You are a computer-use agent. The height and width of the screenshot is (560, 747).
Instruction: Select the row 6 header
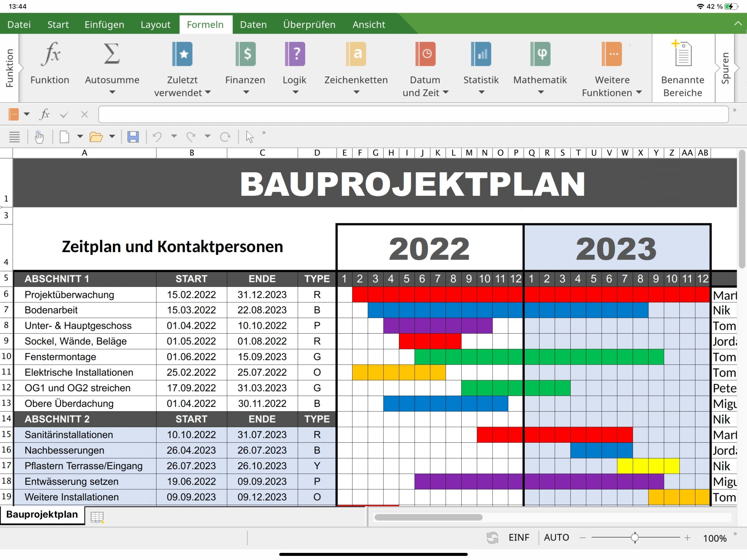point(6,294)
